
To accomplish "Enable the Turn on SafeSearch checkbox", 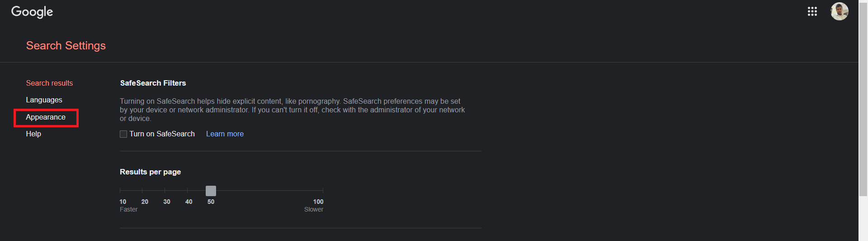I will 123,134.
